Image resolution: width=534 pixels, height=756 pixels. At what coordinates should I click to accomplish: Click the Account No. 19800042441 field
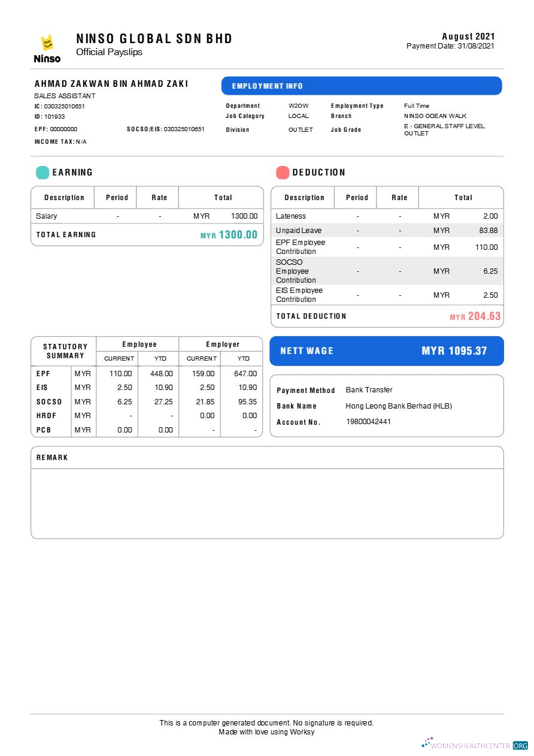coord(370,422)
